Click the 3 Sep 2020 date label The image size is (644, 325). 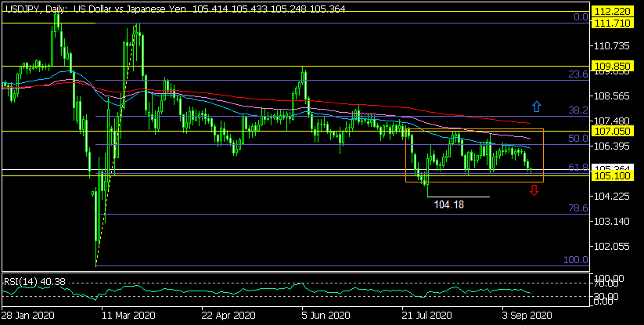tap(527, 316)
